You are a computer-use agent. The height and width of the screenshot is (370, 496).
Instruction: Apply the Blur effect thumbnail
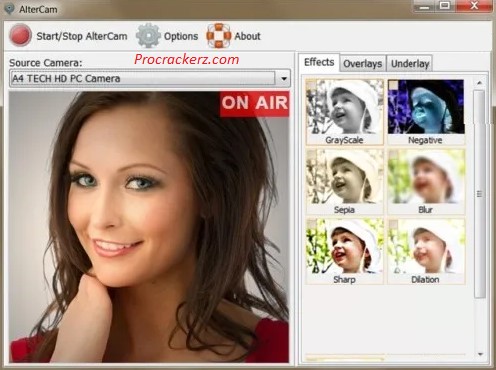point(426,182)
